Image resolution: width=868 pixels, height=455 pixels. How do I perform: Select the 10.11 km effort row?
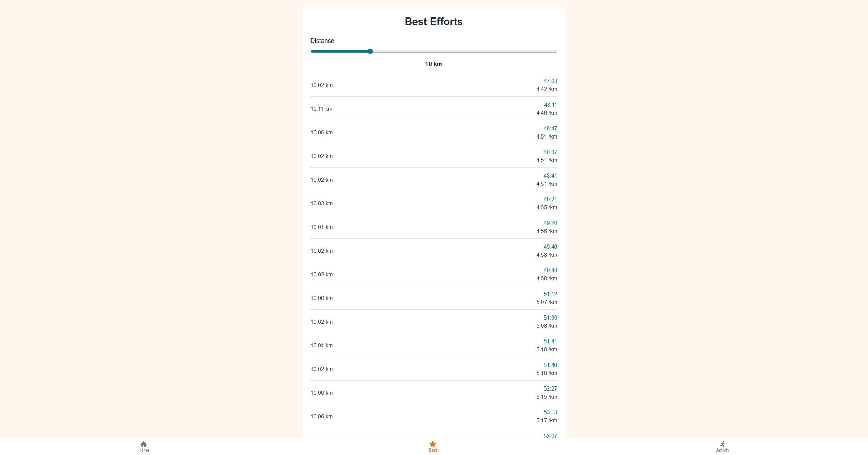click(x=434, y=109)
